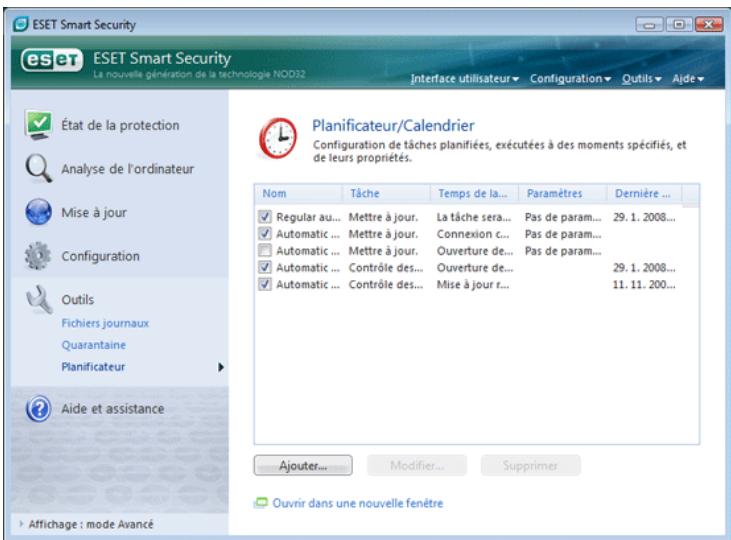This screenshot has width=731, height=540.
Task: Expand the Affichage : mode Avancé arrow
Action: click(x=21, y=524)
